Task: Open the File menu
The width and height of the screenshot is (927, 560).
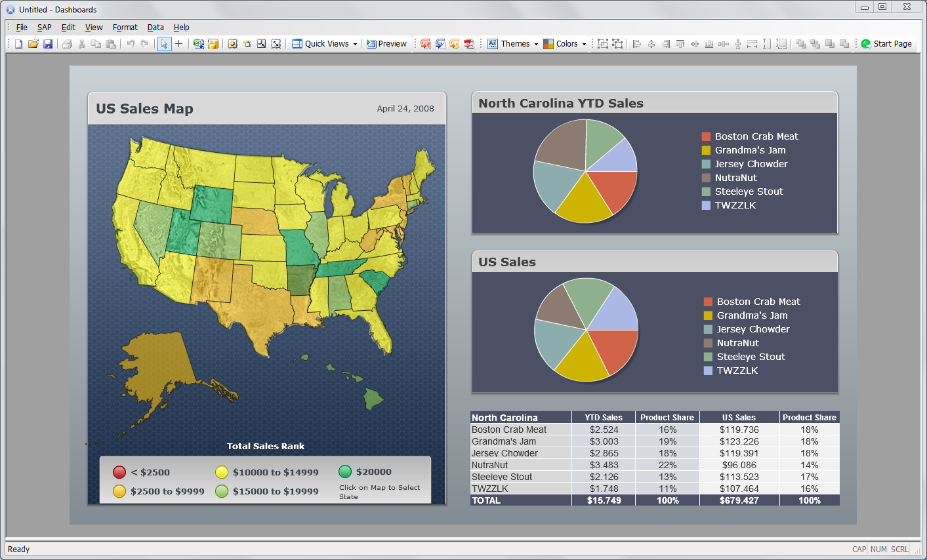Action: [x=22, y=28]
